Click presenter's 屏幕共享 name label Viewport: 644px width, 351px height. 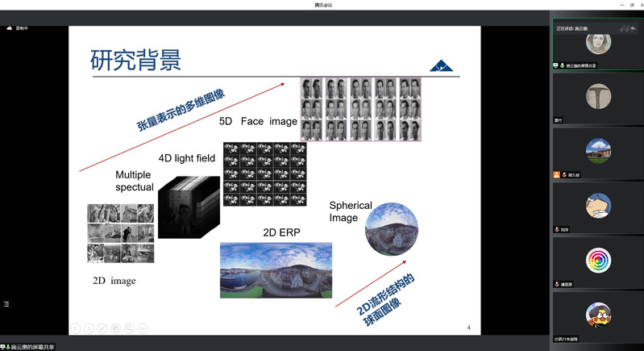[581, 65]
